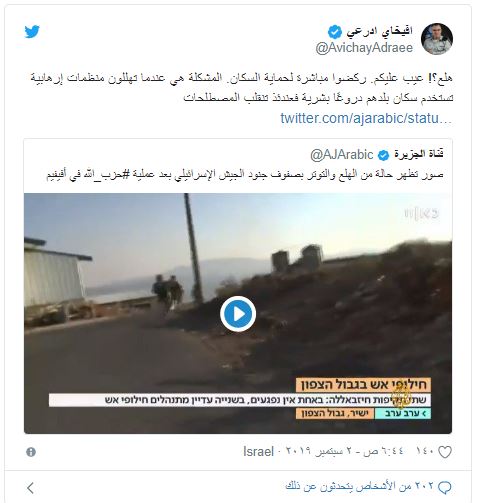Play the embedded video
Viewport: 479px width, 503px height.
(238, 314)
